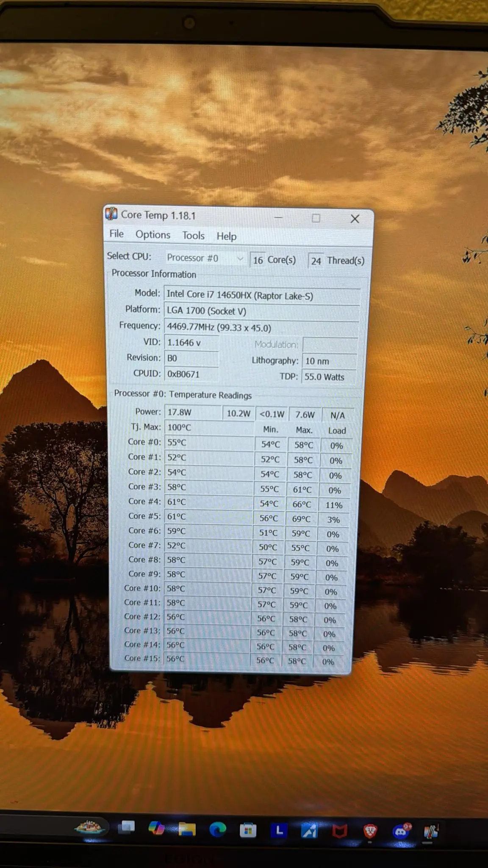
Task: Open Microsoft Store from the taskbar
Action: point(248,830)
